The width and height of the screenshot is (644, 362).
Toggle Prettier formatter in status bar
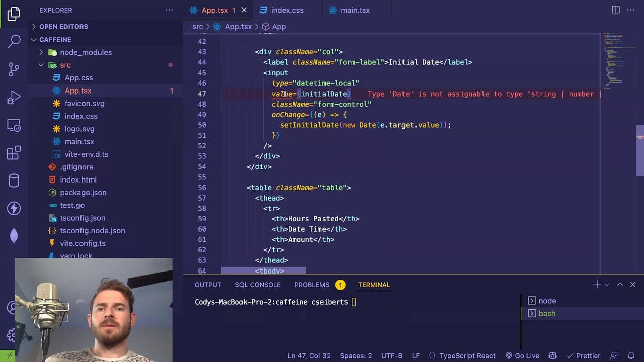pos(583,355)
